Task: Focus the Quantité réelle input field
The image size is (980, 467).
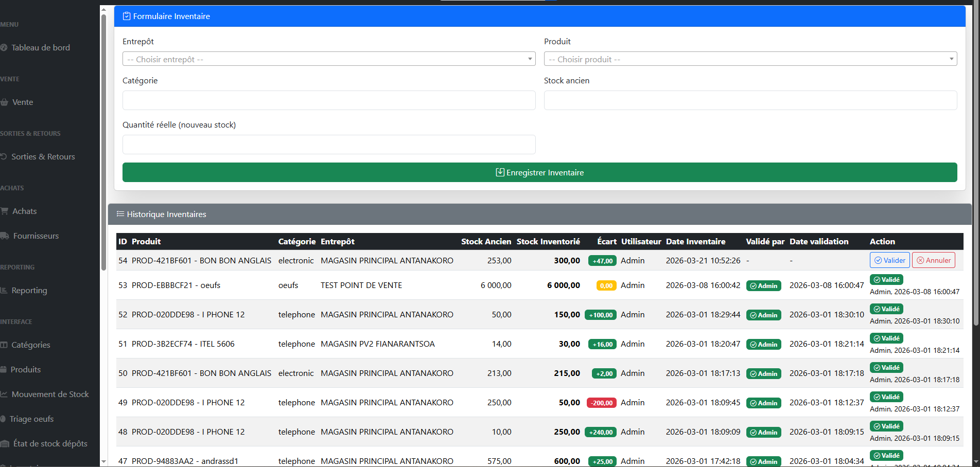Action: [x=328, y=145]
